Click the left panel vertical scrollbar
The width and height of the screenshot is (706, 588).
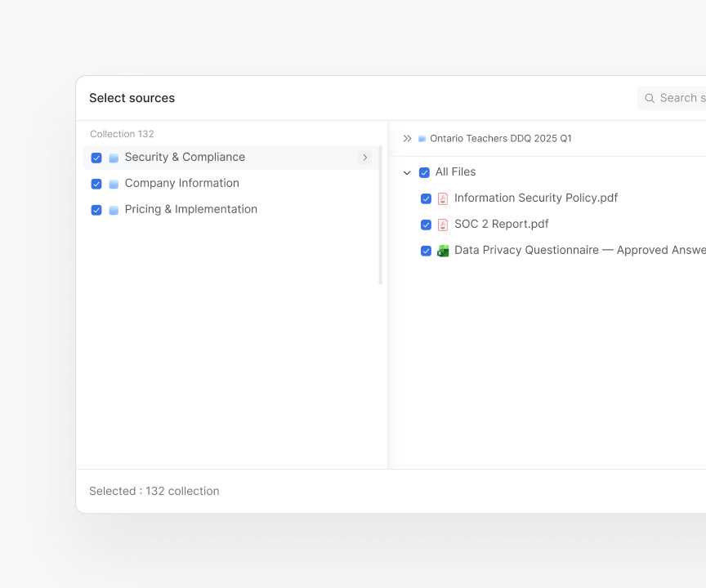(x=381, y=215)
